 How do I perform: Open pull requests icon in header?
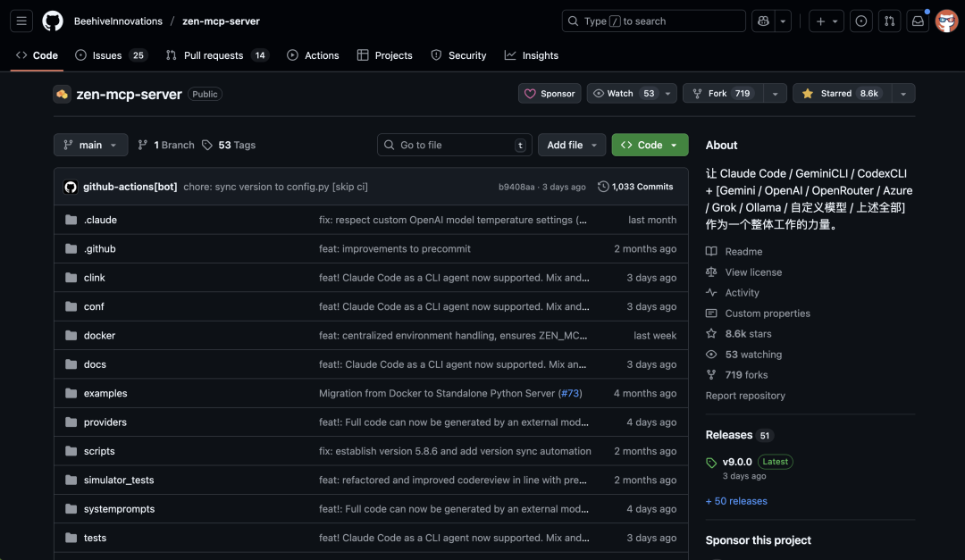click(x=889, y=21)
